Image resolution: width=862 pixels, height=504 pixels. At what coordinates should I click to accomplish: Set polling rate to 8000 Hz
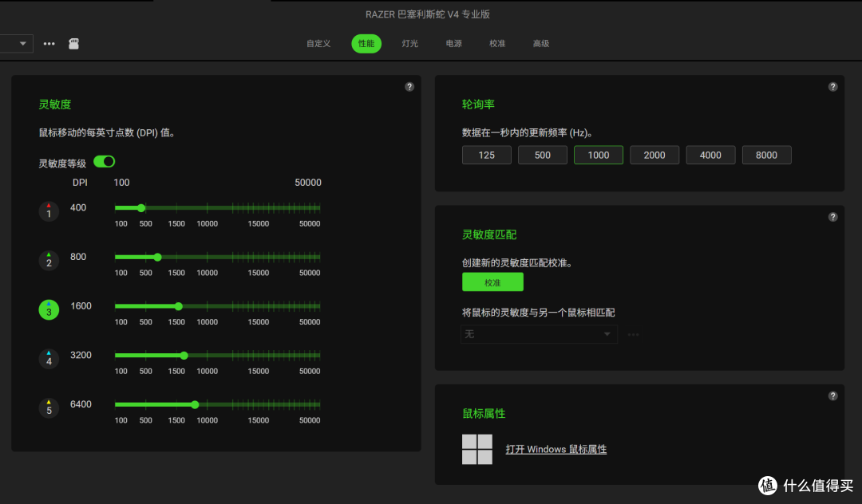766,155
